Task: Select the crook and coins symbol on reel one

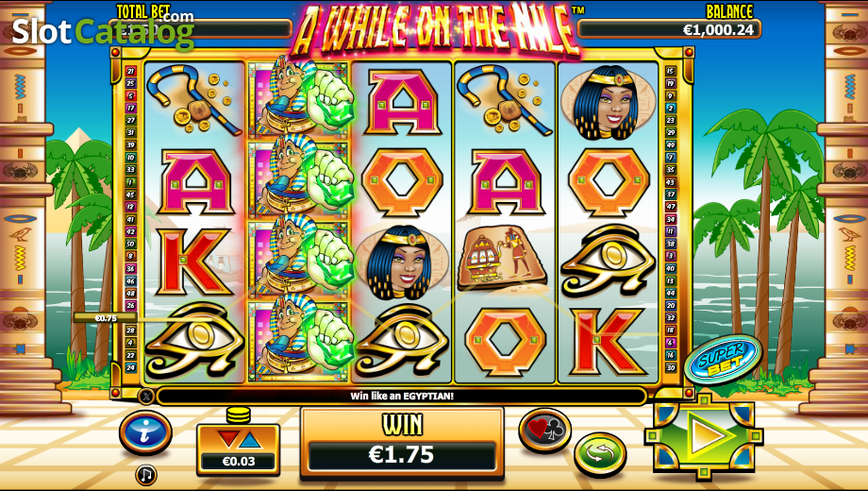Action: (193, 101)
